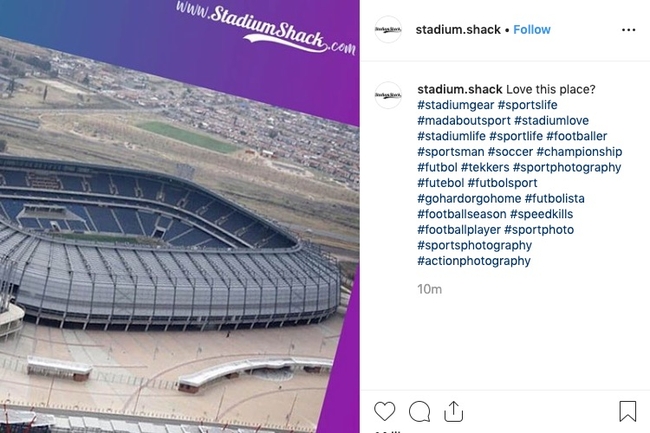This screenshot has height=433, width=650.
Task: Like the post with the heart icon
Action: coord(385,411)
